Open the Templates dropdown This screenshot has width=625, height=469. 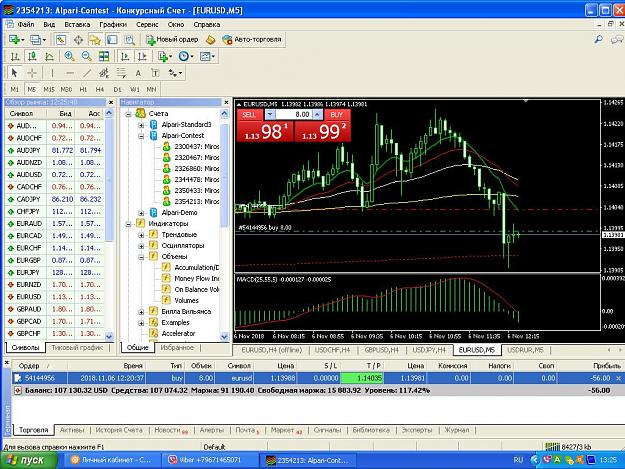tap(207, 56)
